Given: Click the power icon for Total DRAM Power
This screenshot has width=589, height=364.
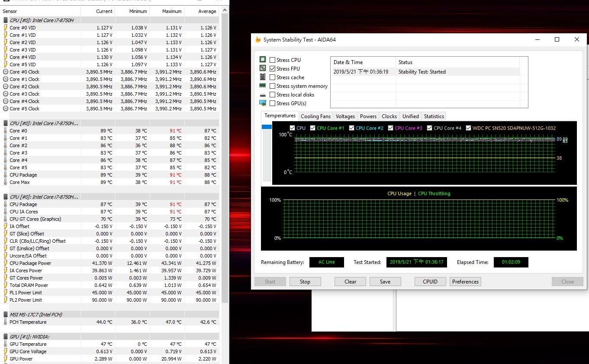Looking at the screenshot, I should click(6, 285).
